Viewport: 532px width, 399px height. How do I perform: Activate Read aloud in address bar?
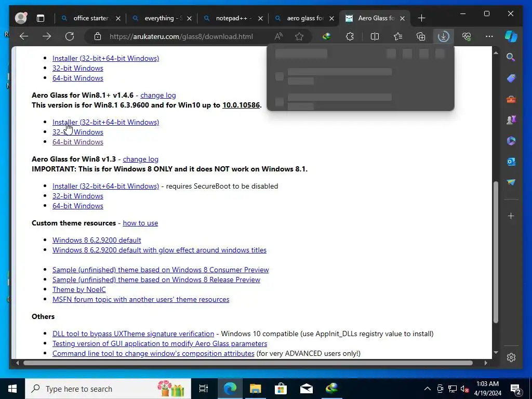pos(278,36)
